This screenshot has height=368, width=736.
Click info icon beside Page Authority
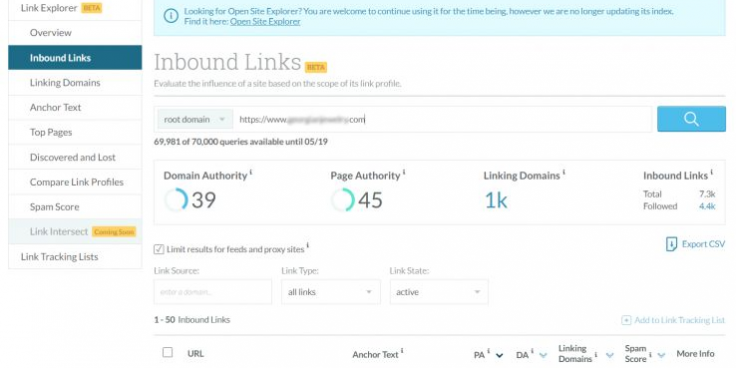click(x=404, y=172)
